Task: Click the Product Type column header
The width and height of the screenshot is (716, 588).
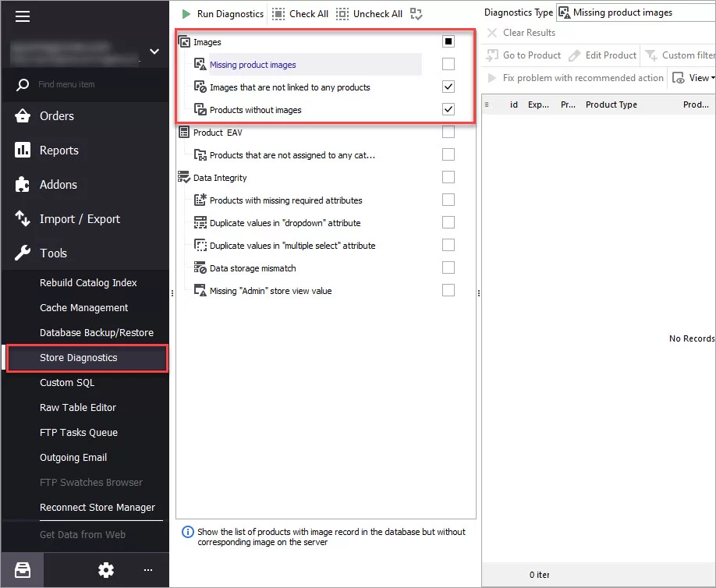Action: 611,104
